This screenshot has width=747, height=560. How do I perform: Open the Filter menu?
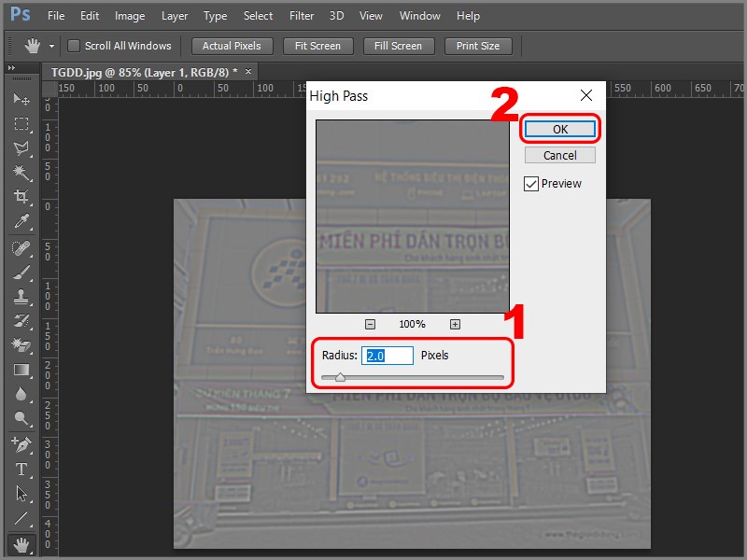tap(302, 16)
